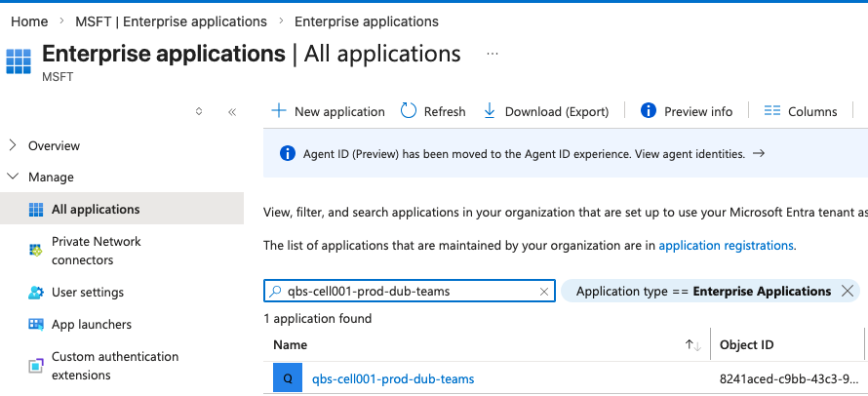Go to MSFT | Enterprise applications breadcrumb
This screenshot has width=868, height=396.
point(171,21)
